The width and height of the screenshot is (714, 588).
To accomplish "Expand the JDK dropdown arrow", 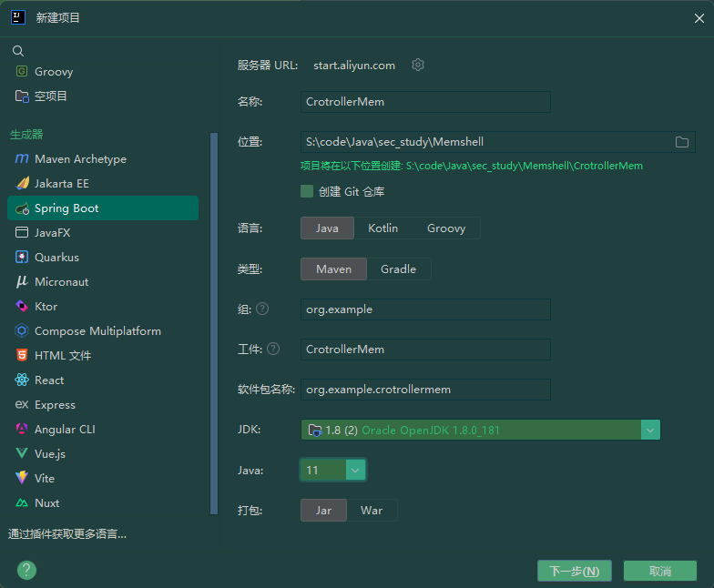I will 650,430.
